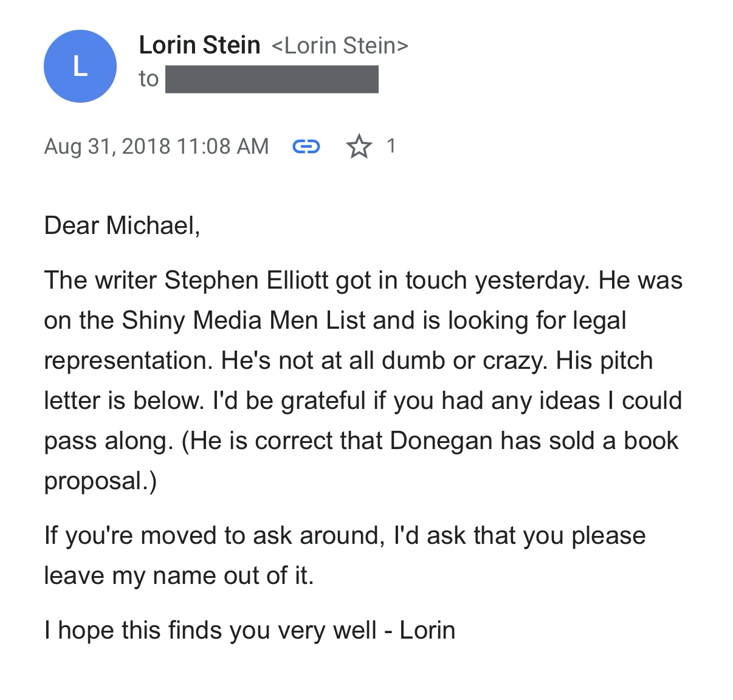Click the count 1 beside the star

pyautogui.click(x=391, y=146)
